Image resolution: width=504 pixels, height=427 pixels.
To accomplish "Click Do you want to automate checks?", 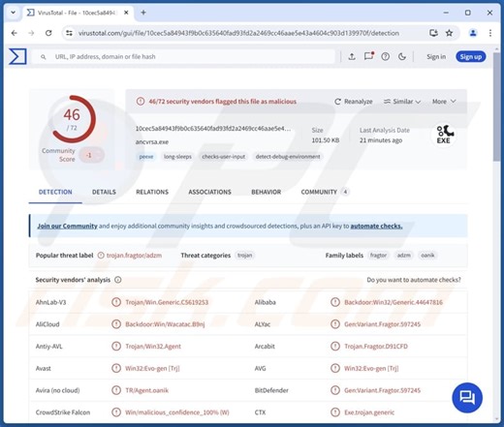I will tap(414, 280).
